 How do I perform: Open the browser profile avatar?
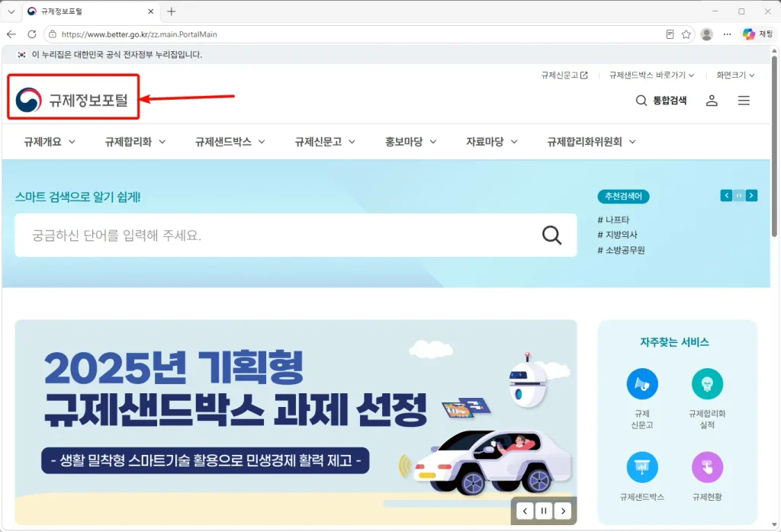pos(706,34)
